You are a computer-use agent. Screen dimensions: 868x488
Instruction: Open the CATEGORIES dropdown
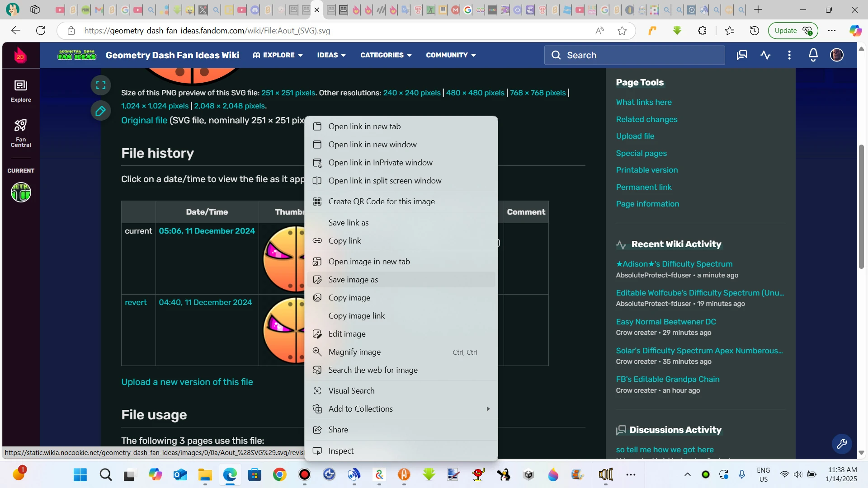385,55
